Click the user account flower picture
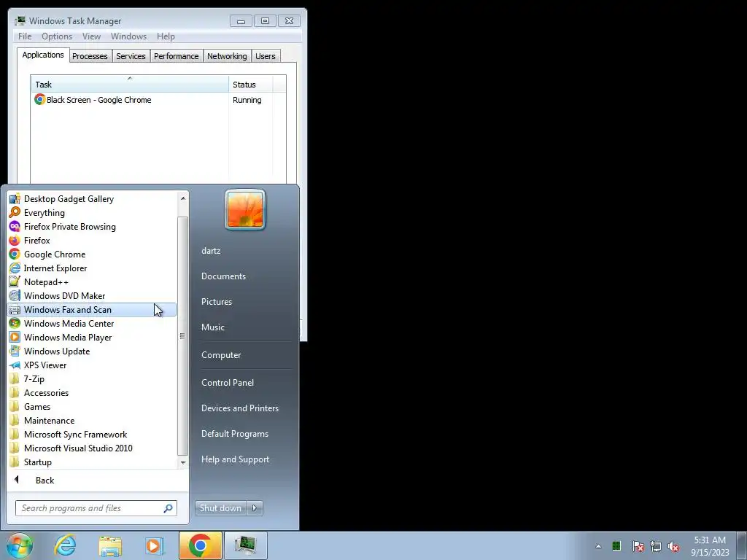 (245, 209)
